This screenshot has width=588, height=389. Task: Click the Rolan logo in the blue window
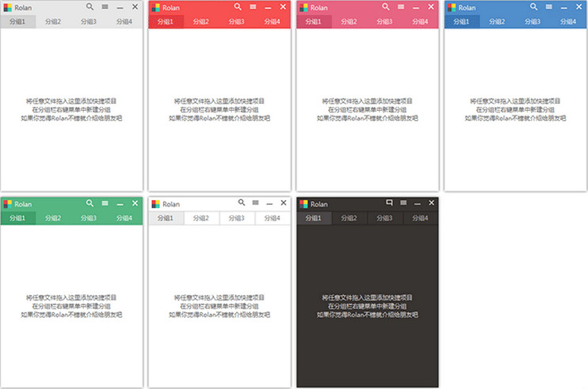(452, 7)
